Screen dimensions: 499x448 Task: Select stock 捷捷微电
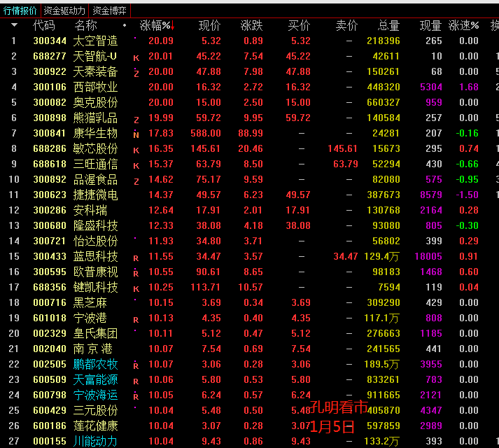[x=95, y=195]
